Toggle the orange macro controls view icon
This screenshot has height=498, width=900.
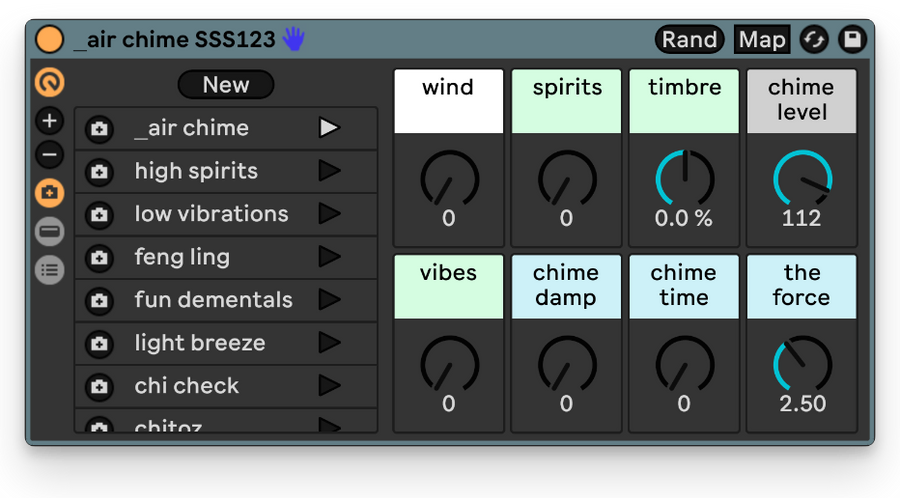(49, 83)
